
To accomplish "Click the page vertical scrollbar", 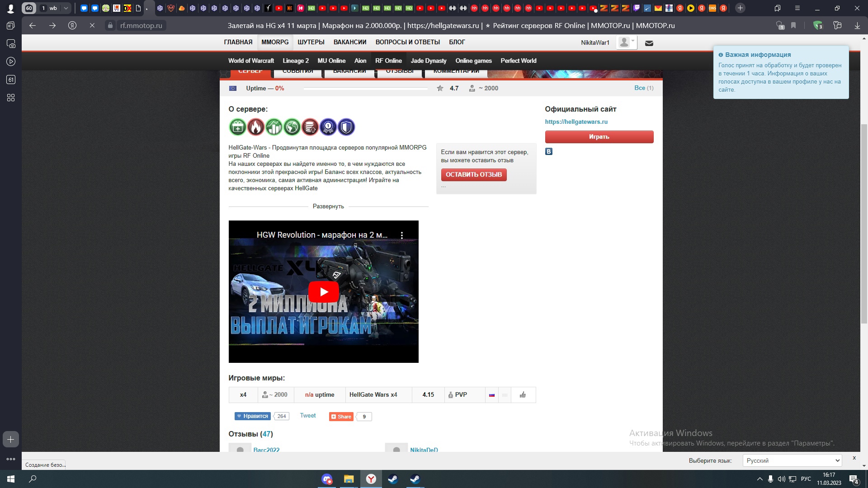I will click(x=864, y=224).
